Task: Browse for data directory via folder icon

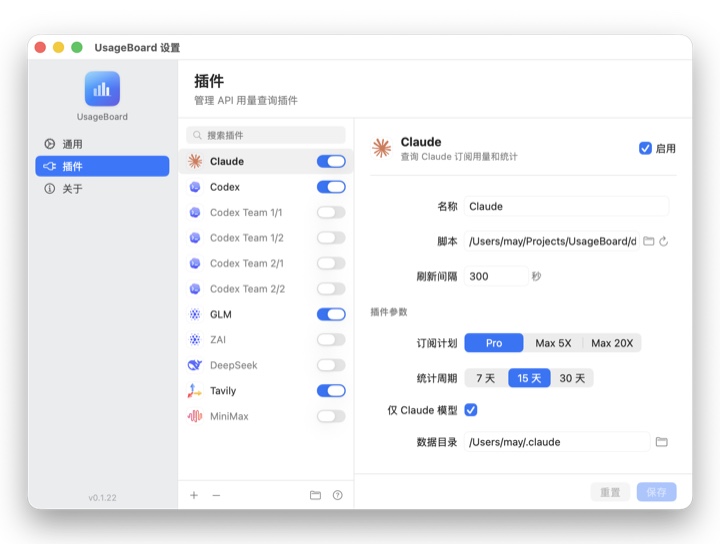Action: click(x=662, y=442)
